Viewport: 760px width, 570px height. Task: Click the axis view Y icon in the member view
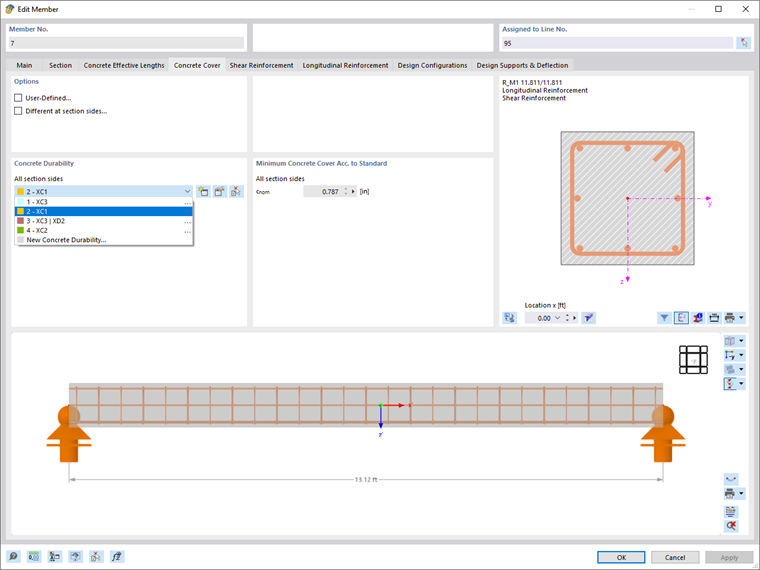[730, 355]
